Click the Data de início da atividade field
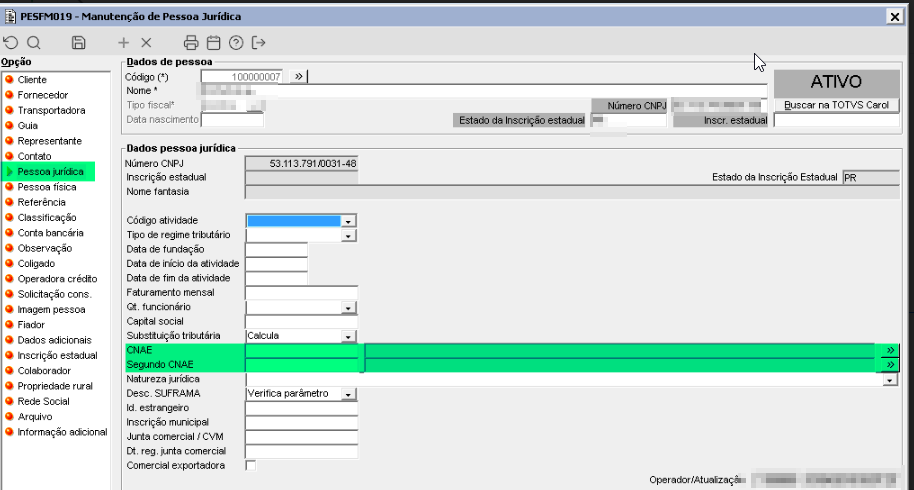The width and height of the screenshot is (914, 490). [276, 264]
